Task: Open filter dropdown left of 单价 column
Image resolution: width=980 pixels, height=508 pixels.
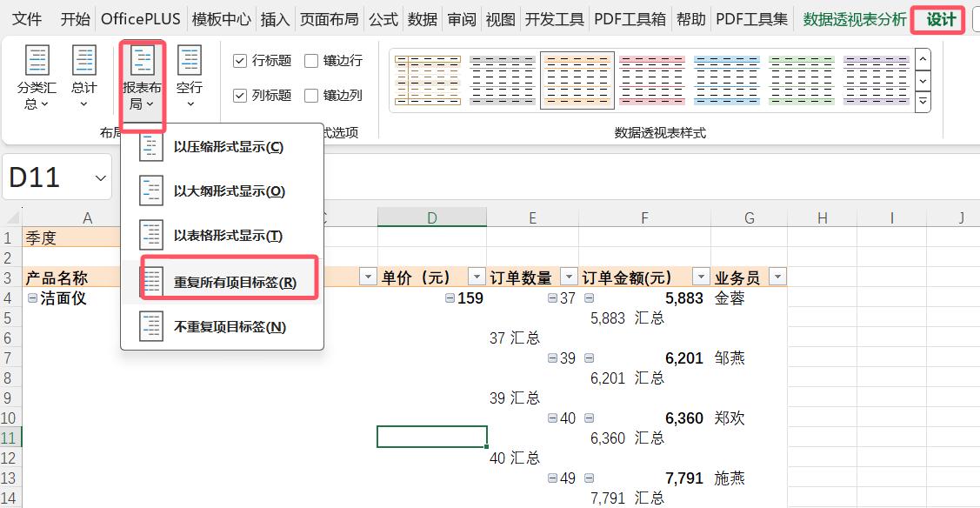Action: [368, 277]
